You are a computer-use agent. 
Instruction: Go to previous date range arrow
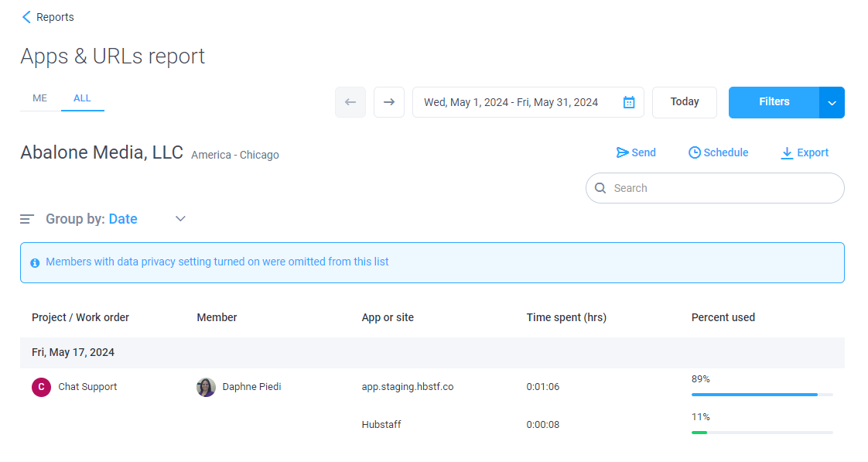tap(350, 102)
